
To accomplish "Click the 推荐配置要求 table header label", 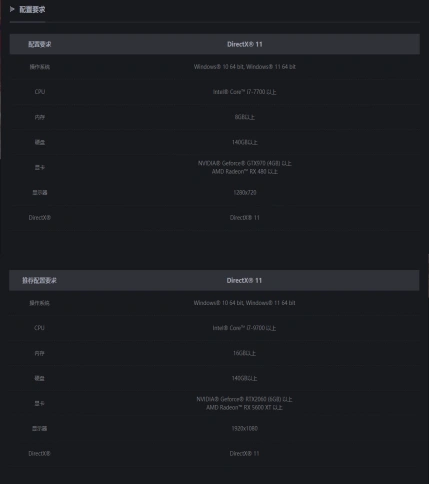I will [x=39, y=281].
